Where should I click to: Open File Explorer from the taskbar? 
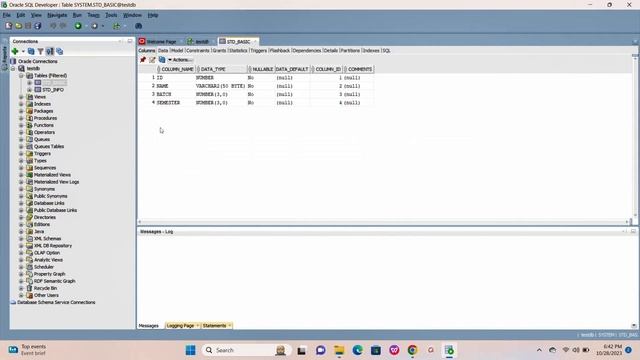coord(339,350)
